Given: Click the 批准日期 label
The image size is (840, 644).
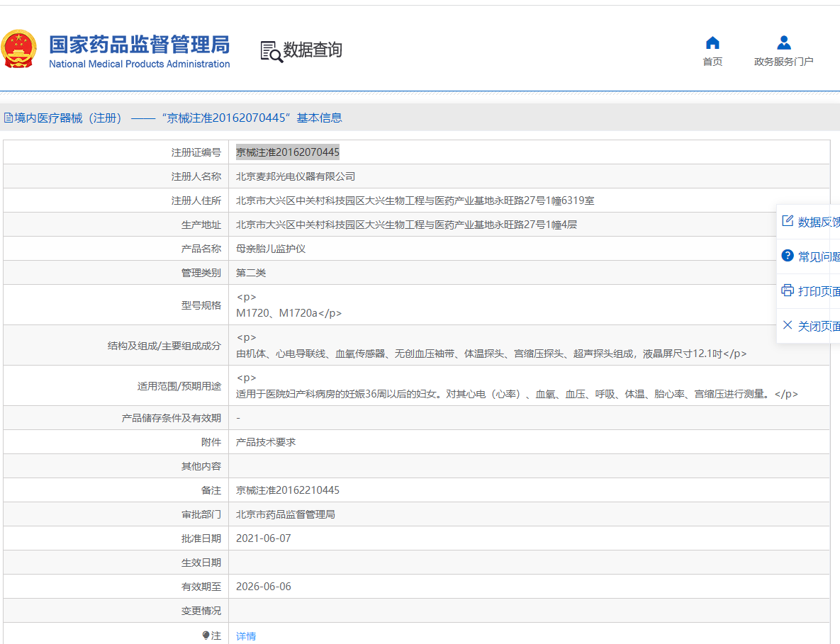Looking at the screenshot, I should 201,538.
